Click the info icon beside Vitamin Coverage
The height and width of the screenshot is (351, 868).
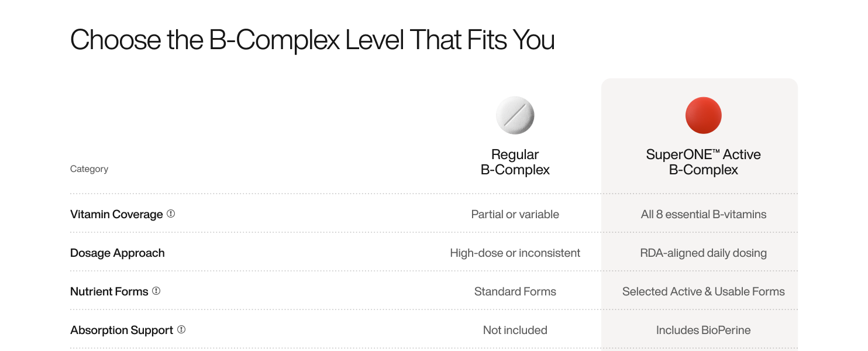(x=171, y=214)
